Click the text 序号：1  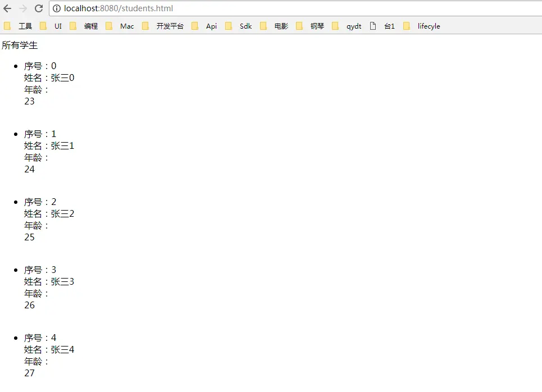pyautogui.click(x=40, y=134)
